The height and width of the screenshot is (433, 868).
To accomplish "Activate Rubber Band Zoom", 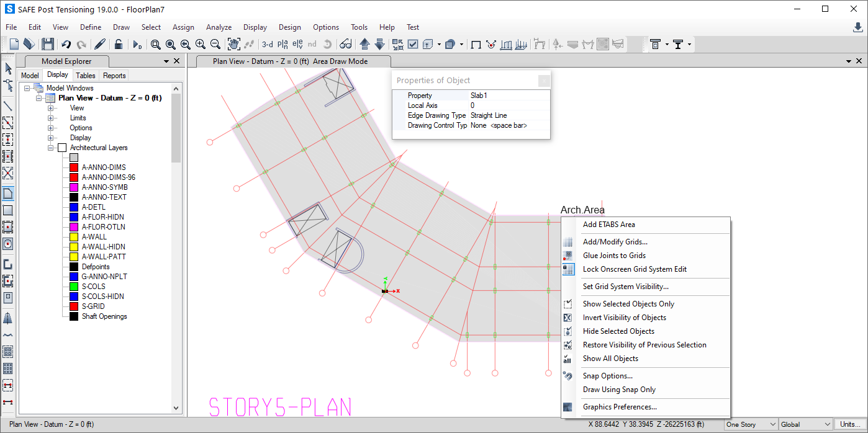I will tap(155, 44).
